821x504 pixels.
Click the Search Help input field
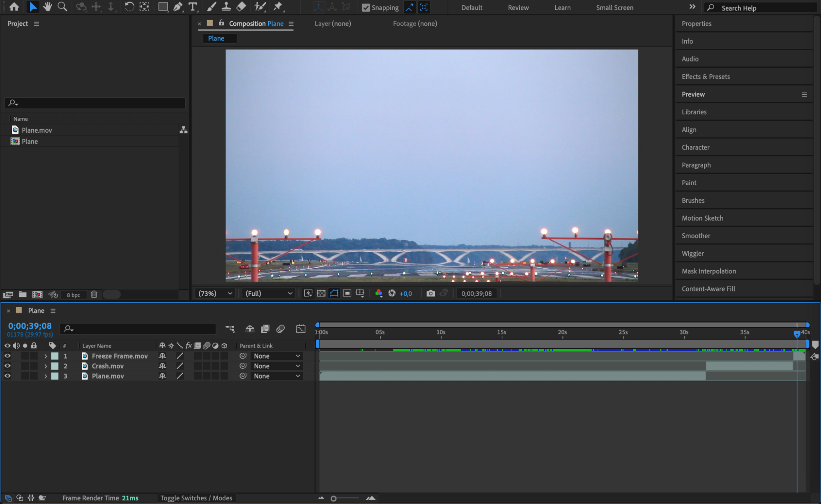764,8
